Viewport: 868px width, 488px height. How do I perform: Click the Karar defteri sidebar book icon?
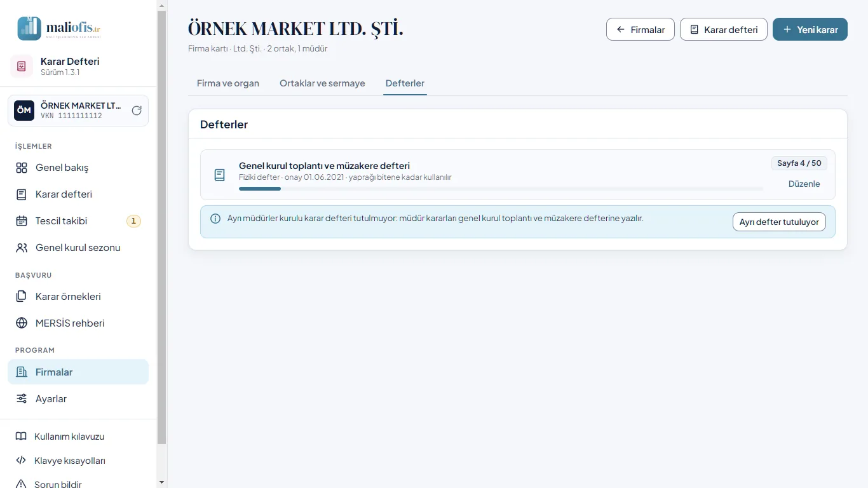22,194
